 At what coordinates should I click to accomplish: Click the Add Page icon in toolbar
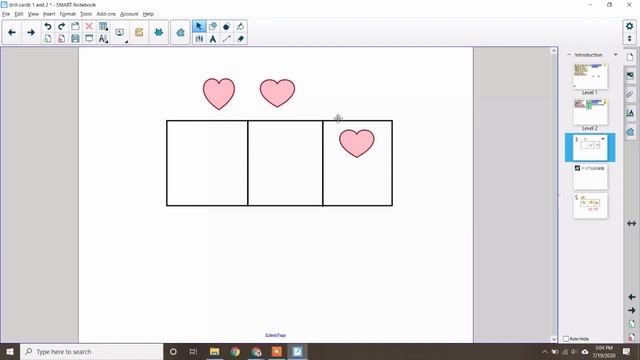coord(48,39)
